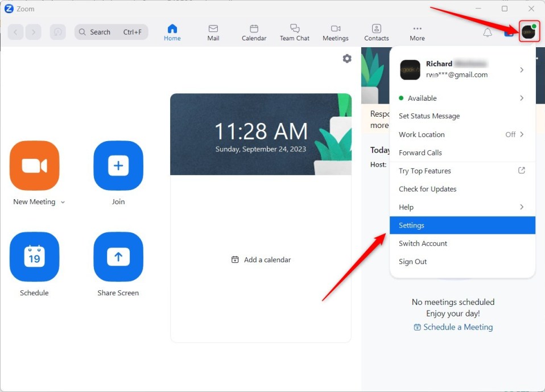Click Add a calendar

pyautogui.click(x=261, y=259)
